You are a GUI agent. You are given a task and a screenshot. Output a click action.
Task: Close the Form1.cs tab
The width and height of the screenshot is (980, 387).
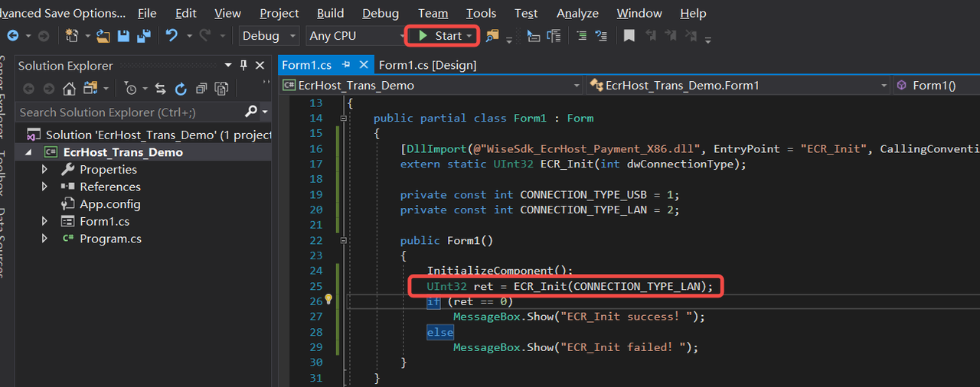[364, 65]
